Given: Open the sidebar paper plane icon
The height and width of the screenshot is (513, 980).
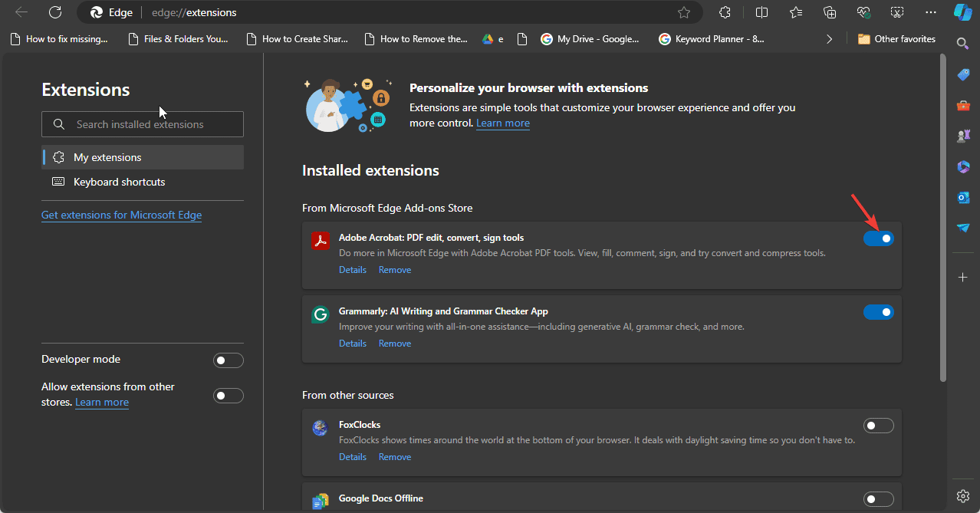Looking at the screenshot, I should (963, 228).
